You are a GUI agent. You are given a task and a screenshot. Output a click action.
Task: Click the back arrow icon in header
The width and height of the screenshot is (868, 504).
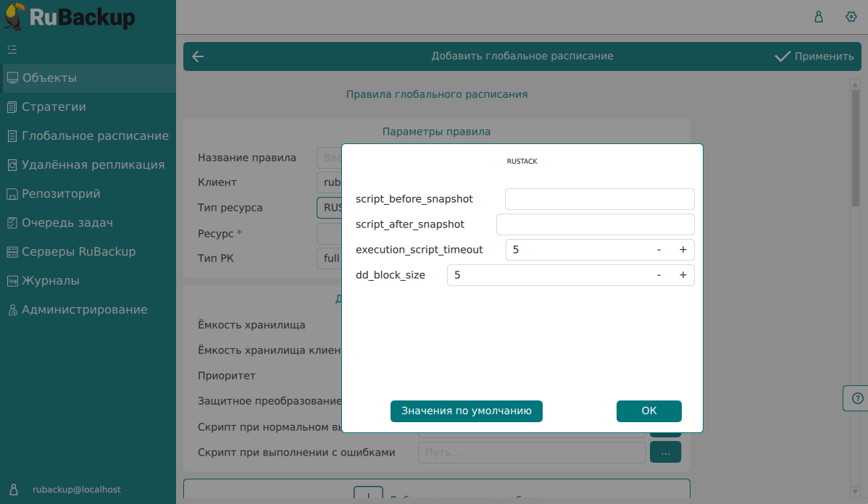(198, 56)
